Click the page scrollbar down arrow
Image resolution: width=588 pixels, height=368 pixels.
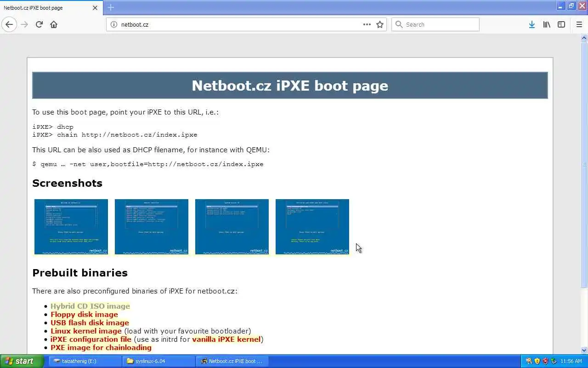click(584, 350)
